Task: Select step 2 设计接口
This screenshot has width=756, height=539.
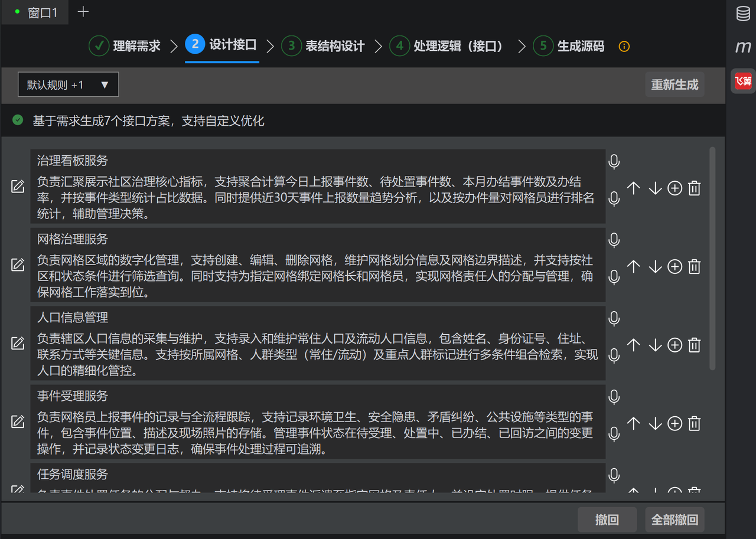Action: pyautogui.click(x=221, y=45)
